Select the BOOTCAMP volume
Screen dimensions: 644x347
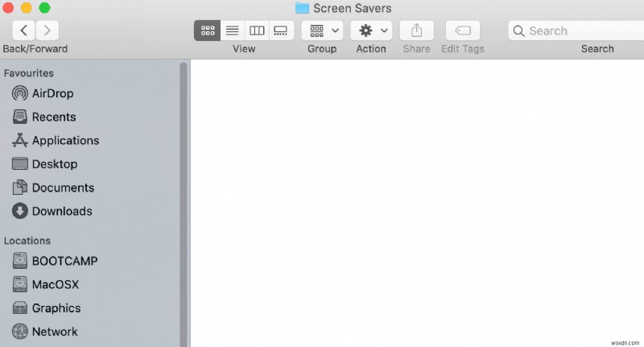[x=55, y=261]
